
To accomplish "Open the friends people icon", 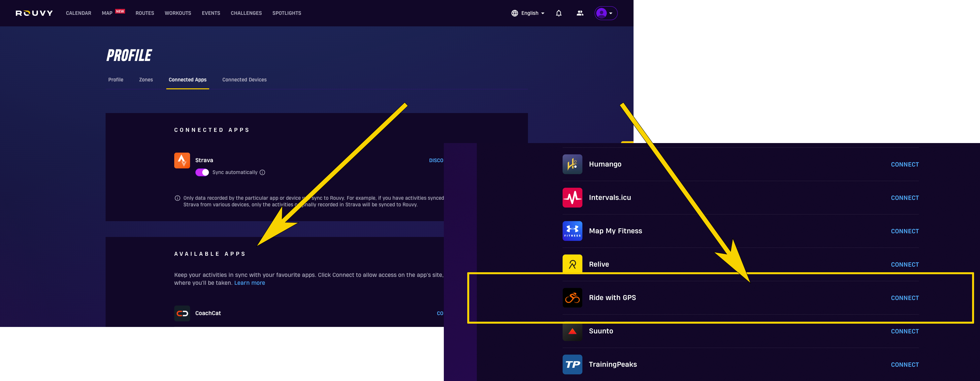I will point(580,13).
